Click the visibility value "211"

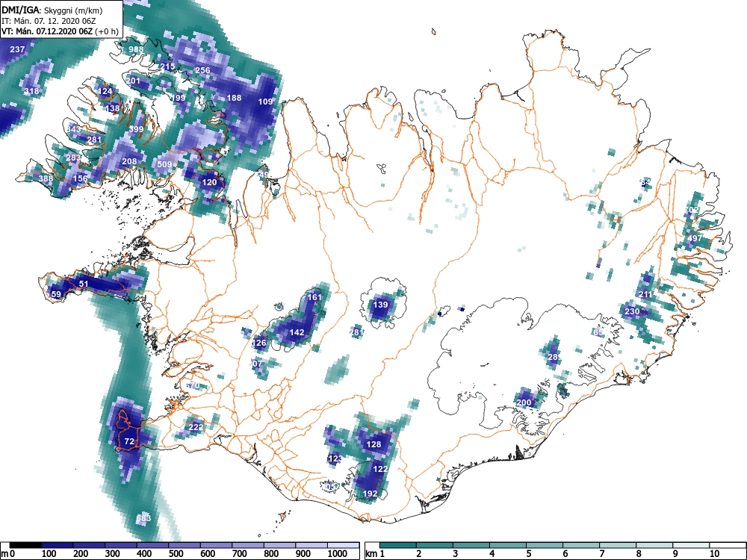(x=645, y=294)
